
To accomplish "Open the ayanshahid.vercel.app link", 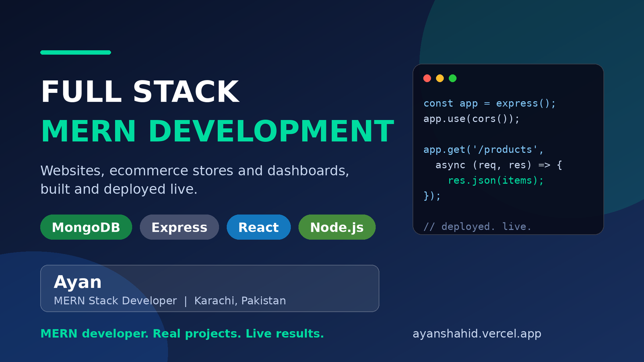I will [477, 334].
